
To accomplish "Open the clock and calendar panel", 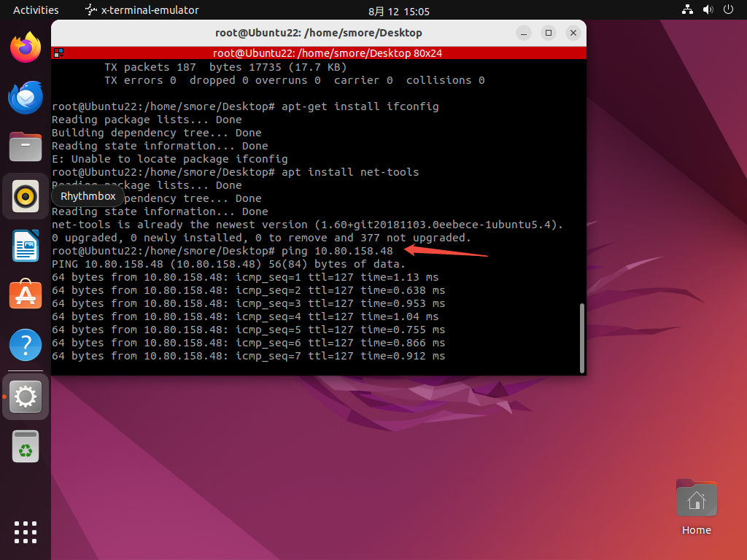I will click(x=399, y=12).
